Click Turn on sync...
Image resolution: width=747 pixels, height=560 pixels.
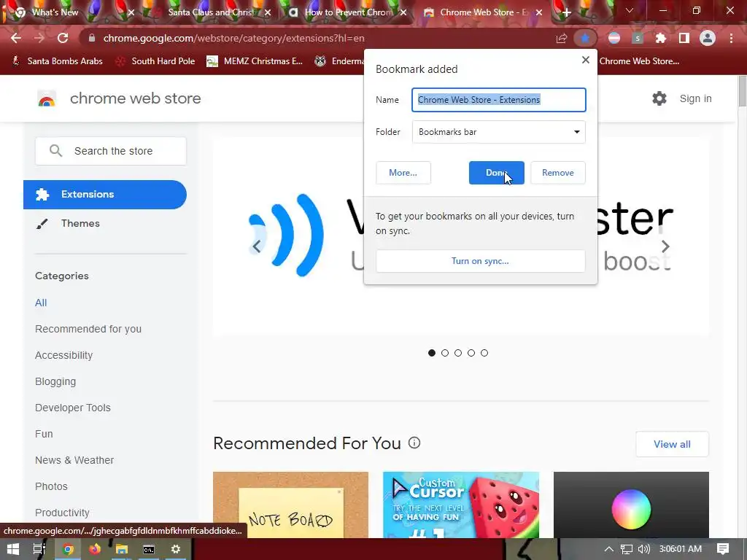[x=480, y=261]
